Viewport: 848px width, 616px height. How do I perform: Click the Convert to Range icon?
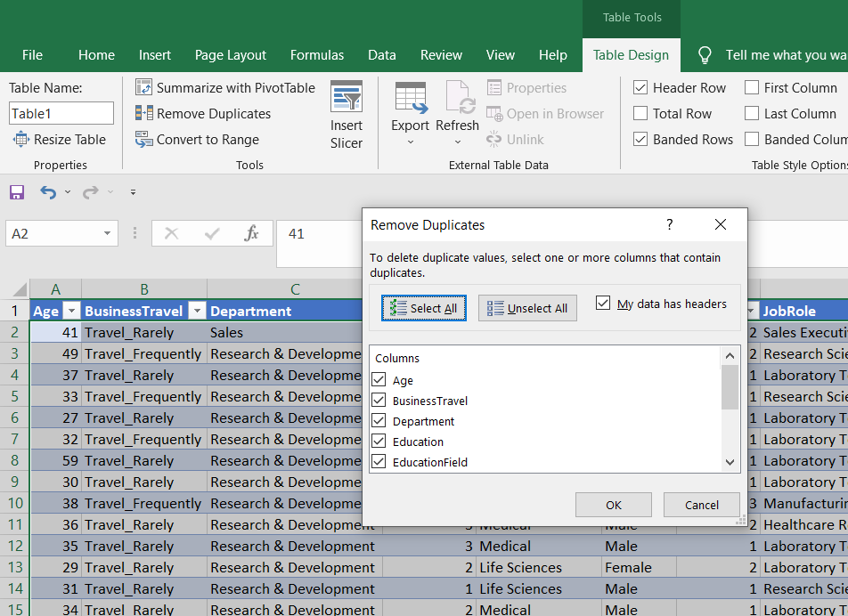tap(143, 139)
